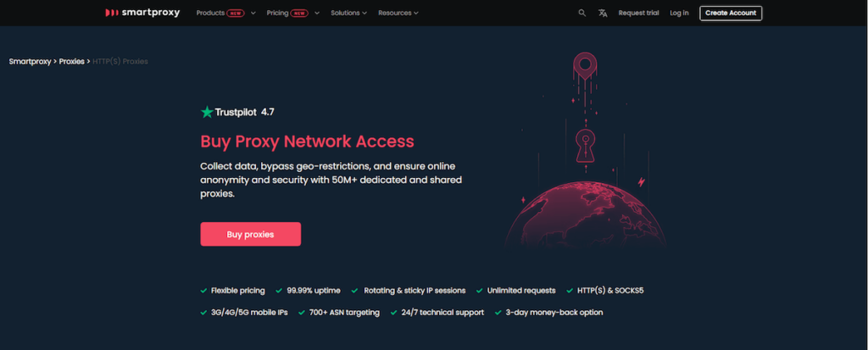The height and width of the screenshot is (350, 868).
Task: Go to Smartproxy breadcrumb link
Action: 30,62
